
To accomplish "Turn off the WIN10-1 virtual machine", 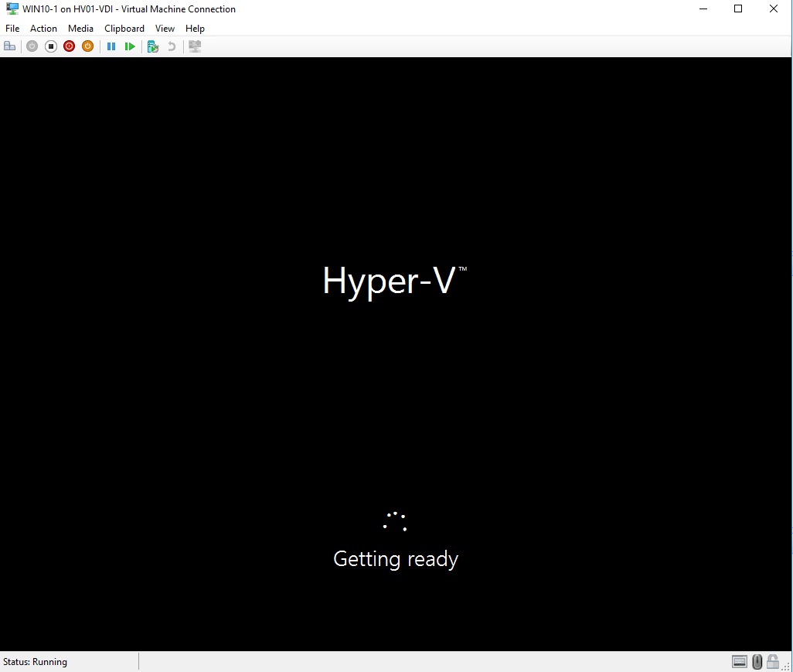I will [51, 46].
